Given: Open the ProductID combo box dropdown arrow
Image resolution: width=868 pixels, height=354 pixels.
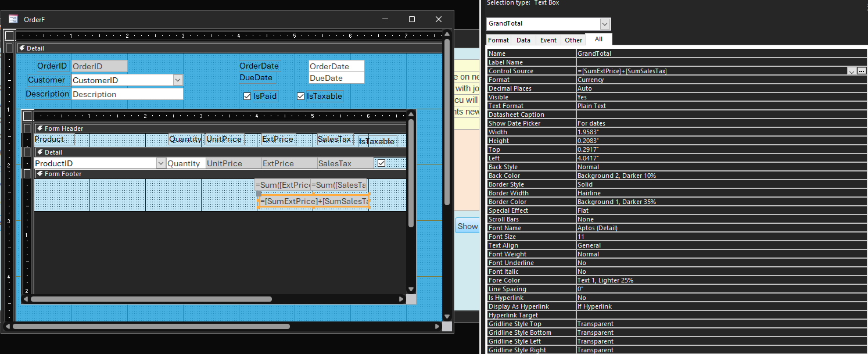Looking at the screenshot, I should pos(161,164).
